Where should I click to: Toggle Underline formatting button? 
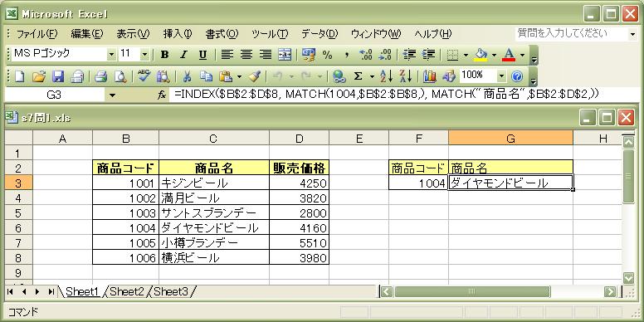point(202,55)
